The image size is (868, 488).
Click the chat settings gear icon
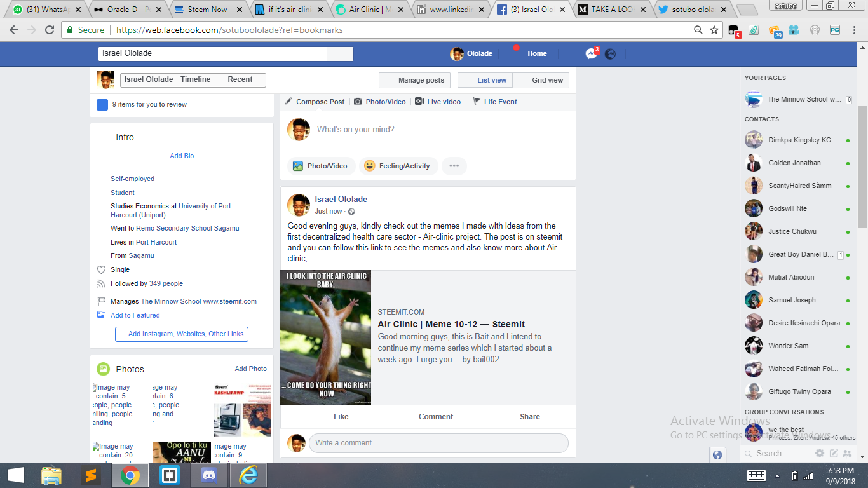tap(820, 453)
